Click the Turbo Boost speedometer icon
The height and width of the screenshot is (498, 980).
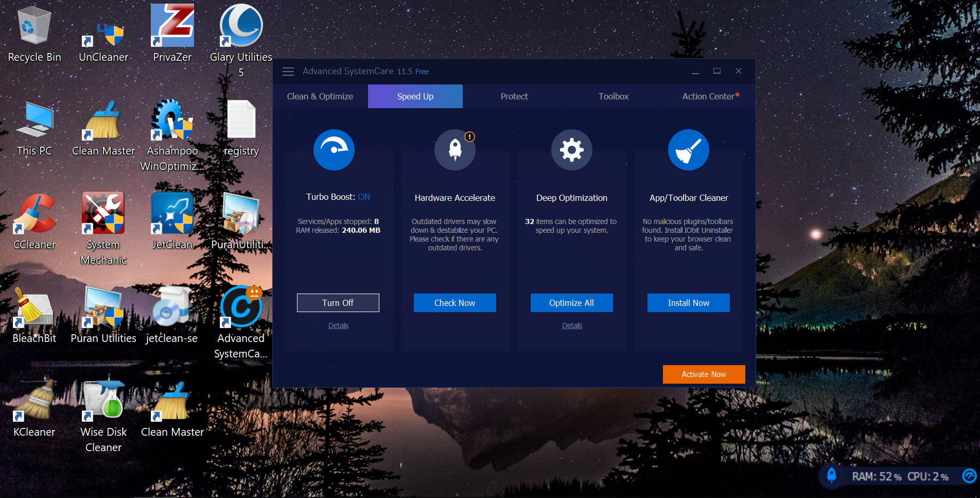click(334, 150)
